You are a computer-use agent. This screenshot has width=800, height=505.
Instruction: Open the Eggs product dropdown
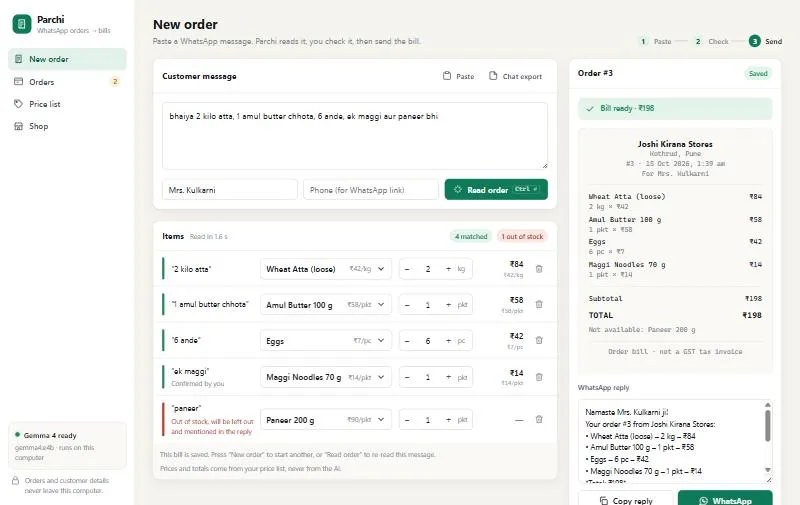[x=326, y=341]
